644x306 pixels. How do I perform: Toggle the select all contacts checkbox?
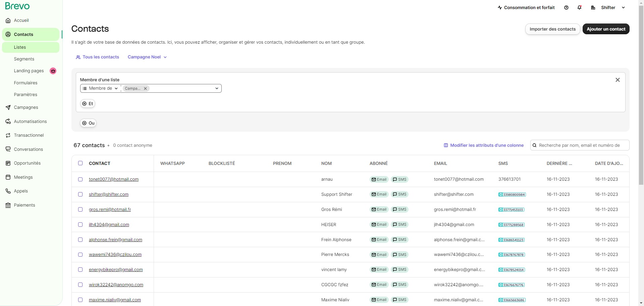[80, 163]
